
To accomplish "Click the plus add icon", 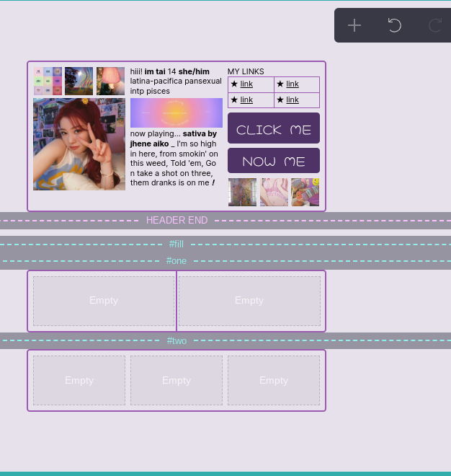I will pyautogui.click(x=354, y=25).
